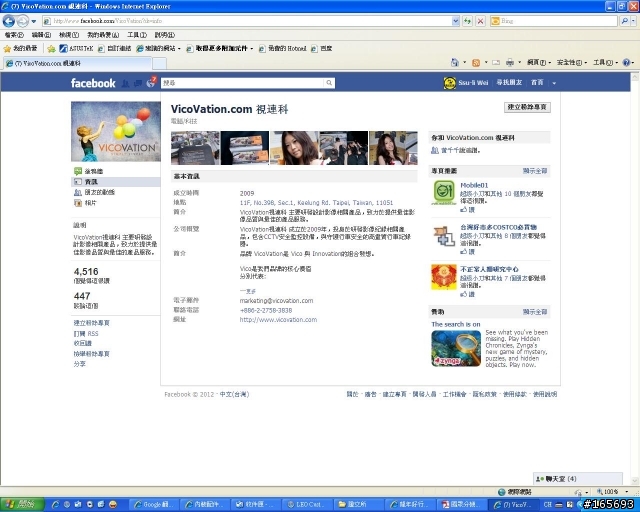
Task: Click 訂閱 RSS link in sidebar
Action: [86, 334]
